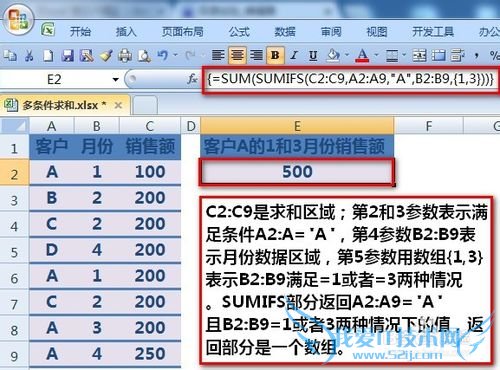Screen dimensions: 500x370
Task: Click the icon right of Merge and Center
Action: tap(439, 55)
